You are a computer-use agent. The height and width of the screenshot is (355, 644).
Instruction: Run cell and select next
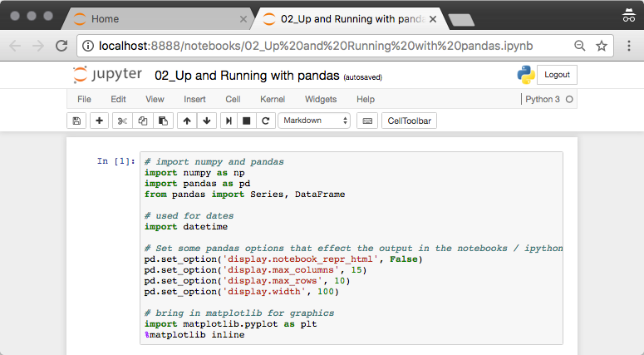pos(229,121)
